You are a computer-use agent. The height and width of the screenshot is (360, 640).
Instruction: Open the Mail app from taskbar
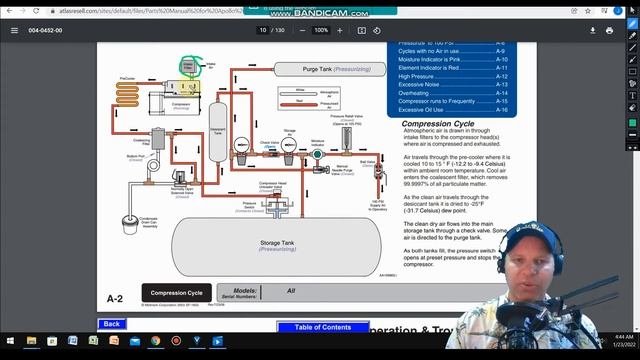pyautogui.click(x=135, y=341)
